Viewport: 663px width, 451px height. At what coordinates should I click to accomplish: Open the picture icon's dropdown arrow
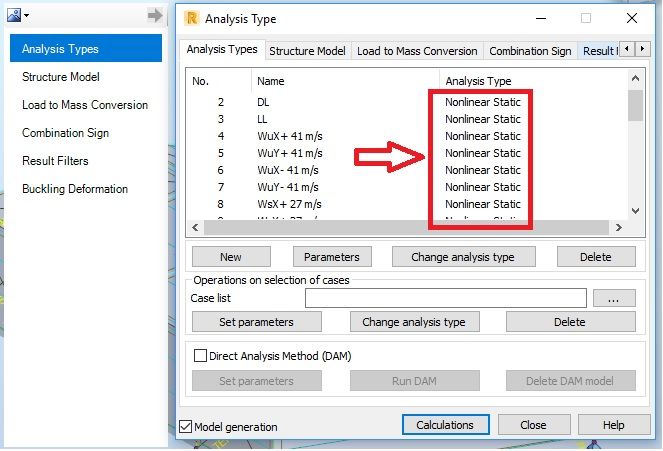pyautogui.click(x=27, y=16)
